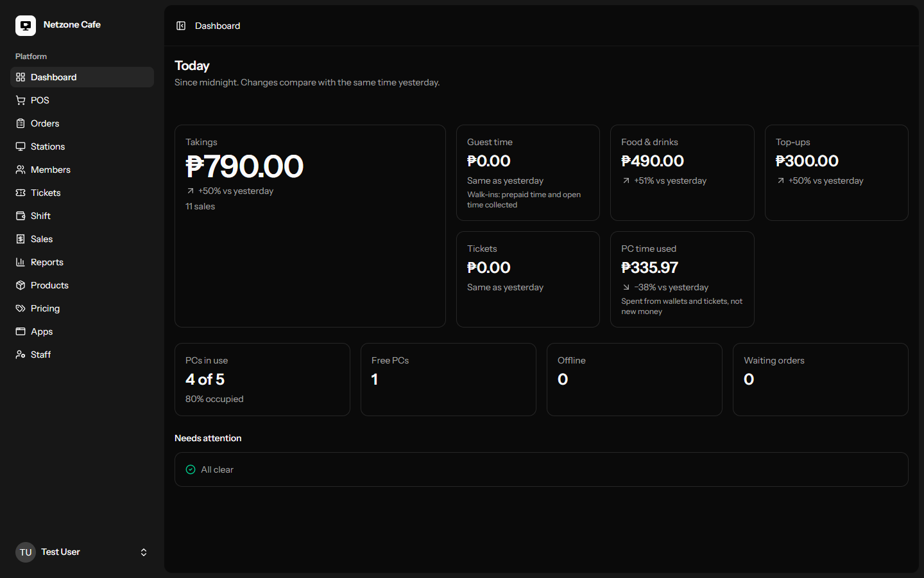Open the Members page

tap(82, 170)
